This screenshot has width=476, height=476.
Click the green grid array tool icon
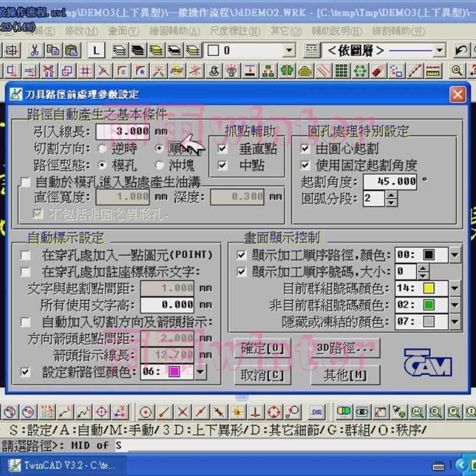tap(342, 71)
